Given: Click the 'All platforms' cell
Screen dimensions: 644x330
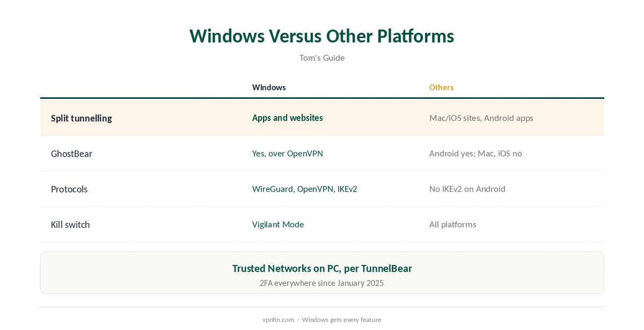Looking at the screenshot, I should 453,225.
